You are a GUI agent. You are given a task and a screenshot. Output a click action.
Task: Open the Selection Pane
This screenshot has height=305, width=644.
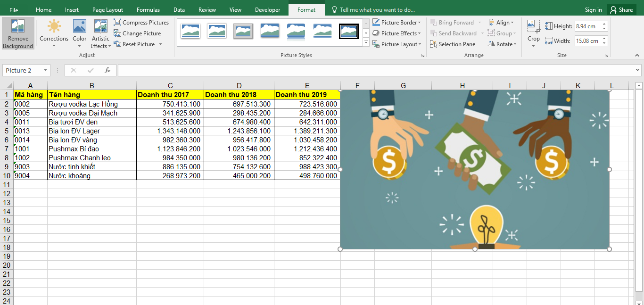(x=453, y=44)
